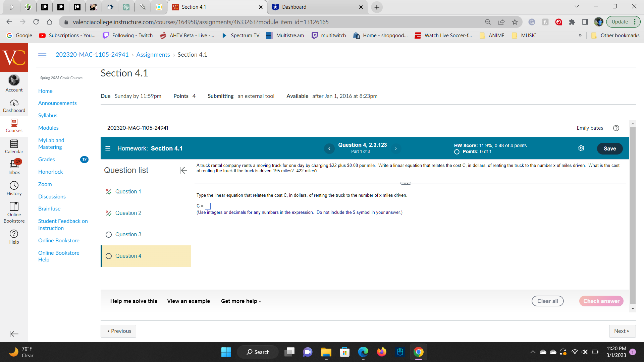Click the Save button
This screenshot has width=644, height=362.
610,148
